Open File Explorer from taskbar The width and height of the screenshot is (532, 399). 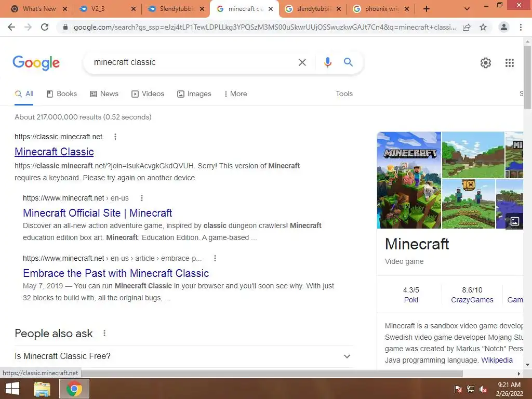click(42, 389)
